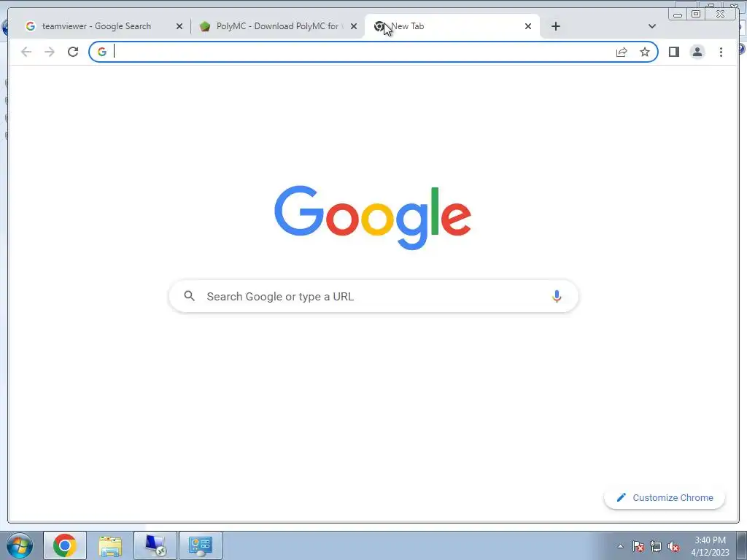747x560 pixels.
Task: Click the Google logo
Action: pyautogui.click(x=373, y=217)
